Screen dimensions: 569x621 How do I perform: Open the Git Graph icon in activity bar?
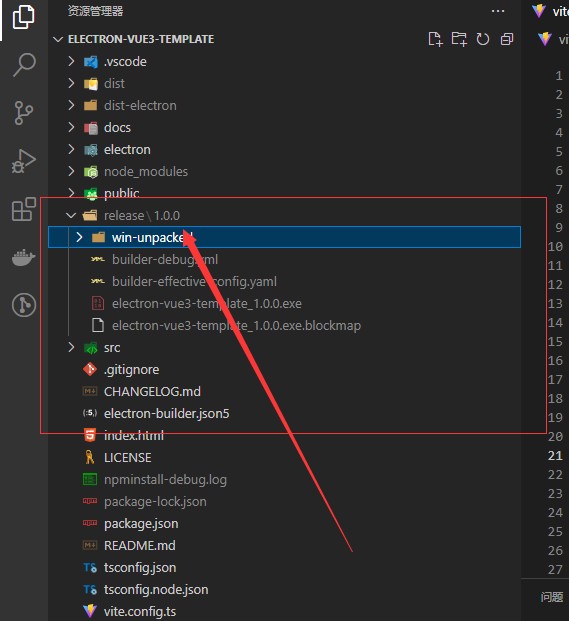(x=24, y=305)
